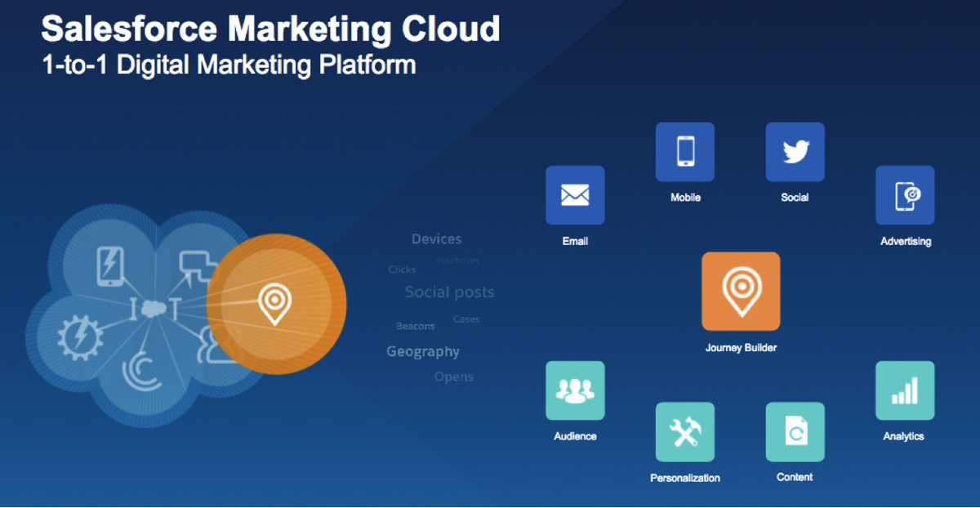
Task: Click the Personalization label text
Action: (685, 478)
